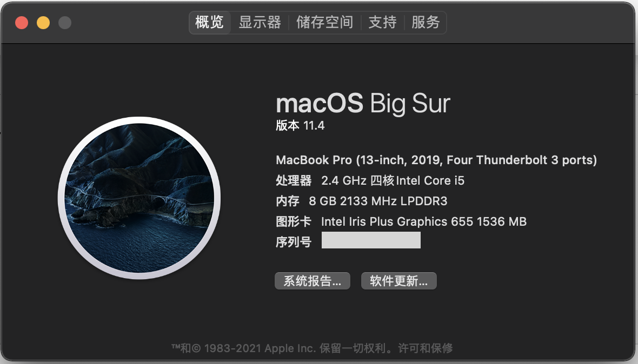This screenshot has width=638, height=364.
Task: Open 系统报告 system report button
Action: [313, 281]
